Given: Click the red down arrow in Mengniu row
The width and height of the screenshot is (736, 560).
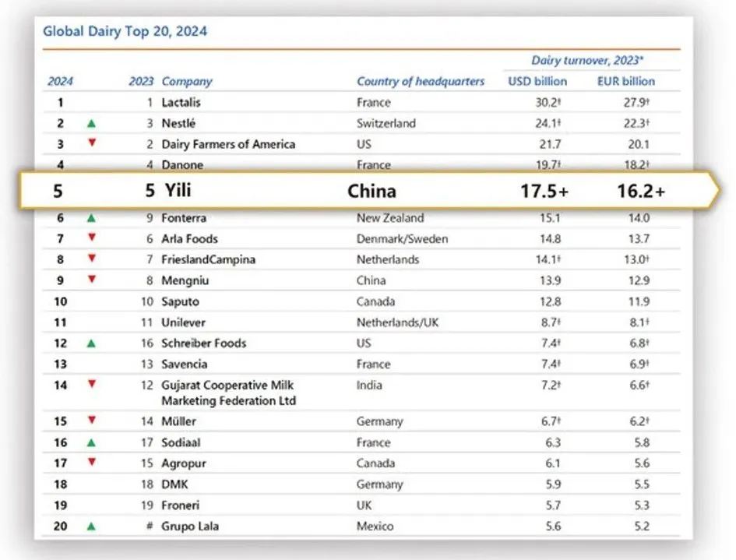Looking at the screenshot, I should pos(92,280).
